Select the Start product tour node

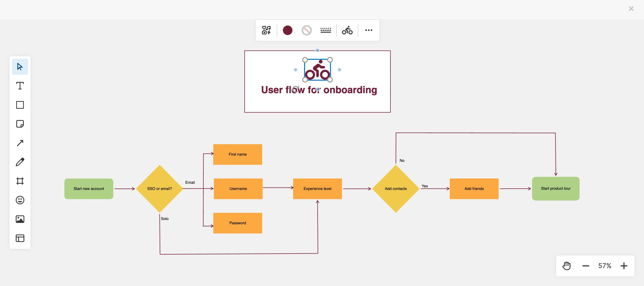point(556,189)
